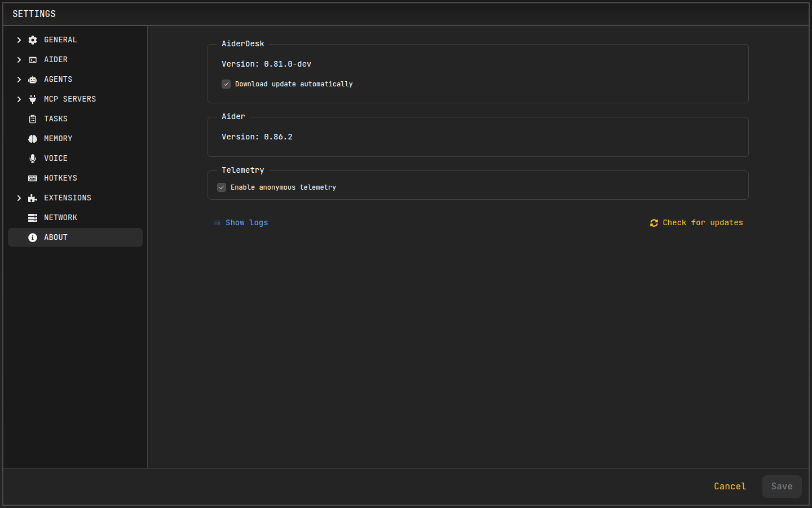Click the SETTINGS title text
Viewport: 812px width, 508px height.
[x=34, y=14]
